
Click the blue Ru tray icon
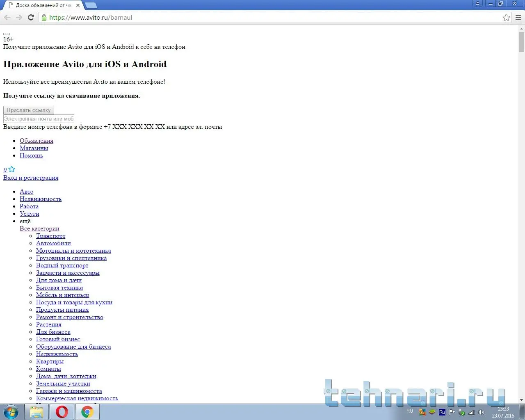[x=442, y=412]
